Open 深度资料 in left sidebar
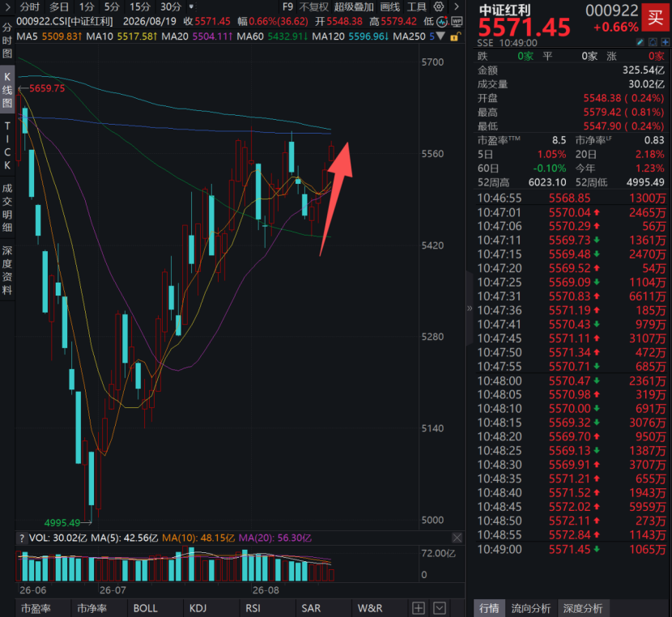The image size is (672, 617). (x=7, y=270)
